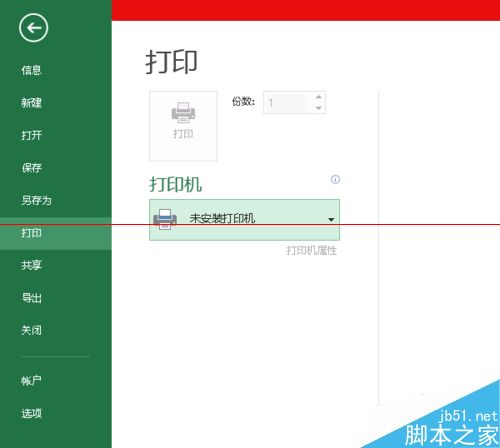Click the back arrow circle icon
Screen dimensions: 500x448
(x=33, y=28)
